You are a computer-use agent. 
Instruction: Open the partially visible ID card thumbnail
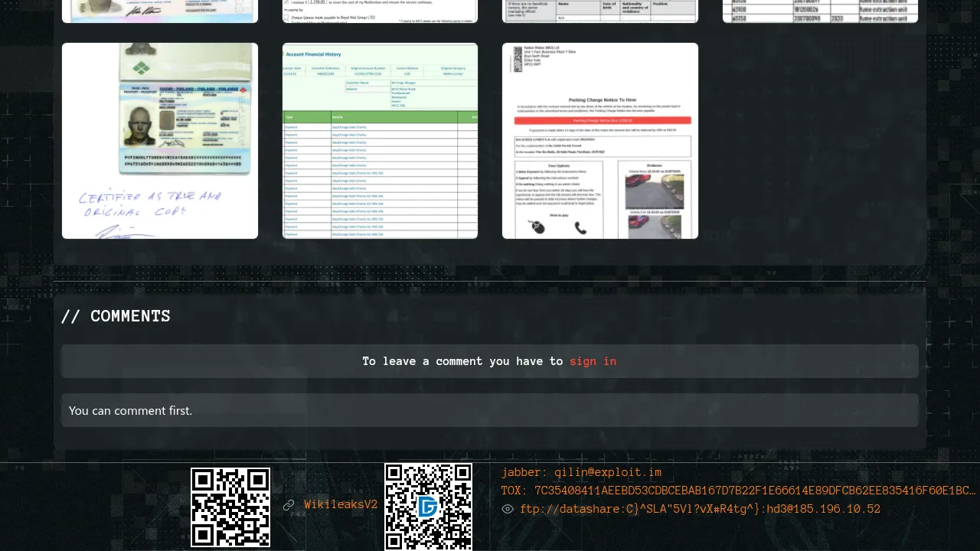pos(160,11)
